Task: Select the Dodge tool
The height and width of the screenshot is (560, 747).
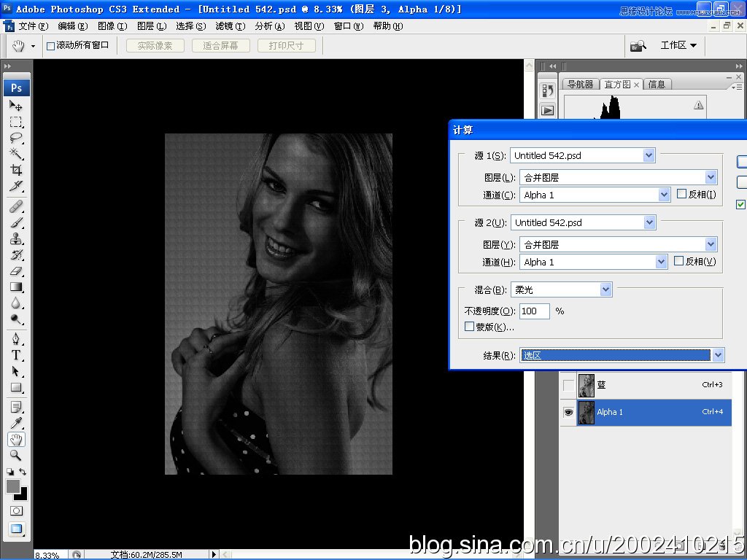Action: point(16,319)
